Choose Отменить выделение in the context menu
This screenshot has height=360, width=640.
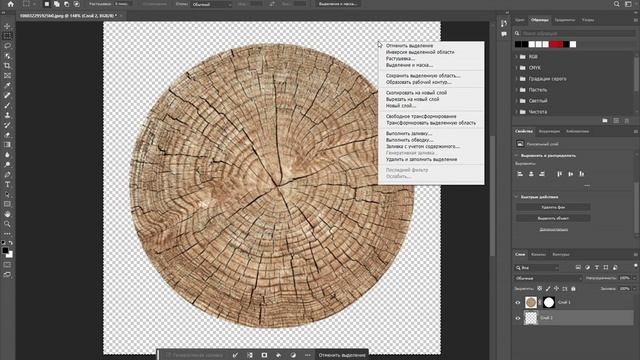[x=409, y=46]
